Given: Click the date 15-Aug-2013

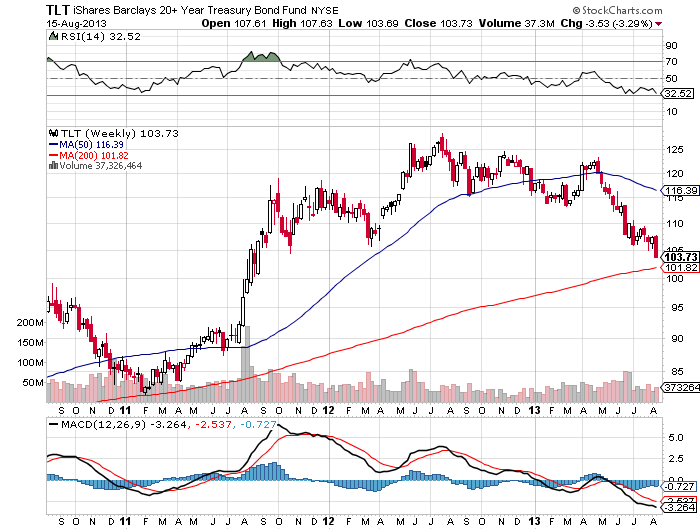Looking at the screenshot, I should tap(76, 23).
